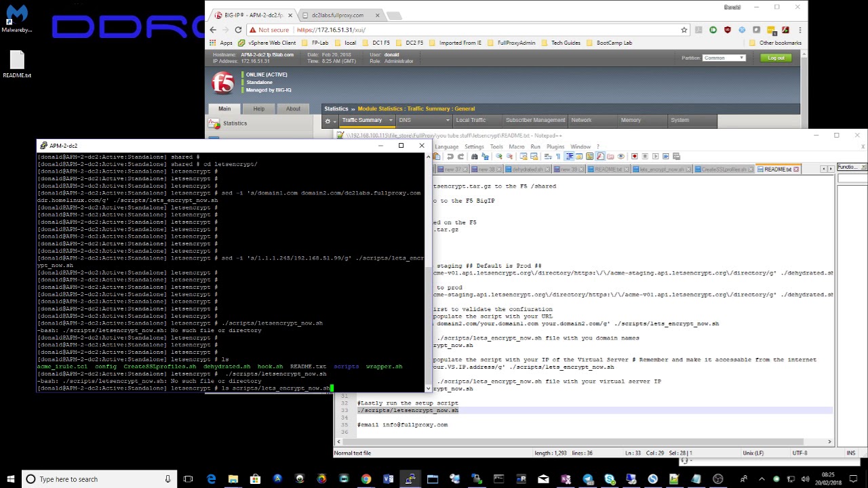Close the BIG-IP APM-2-dc2 browser tab
This screenshot has height=488, width=868.
pyautogui.click(x=290, y=15)
